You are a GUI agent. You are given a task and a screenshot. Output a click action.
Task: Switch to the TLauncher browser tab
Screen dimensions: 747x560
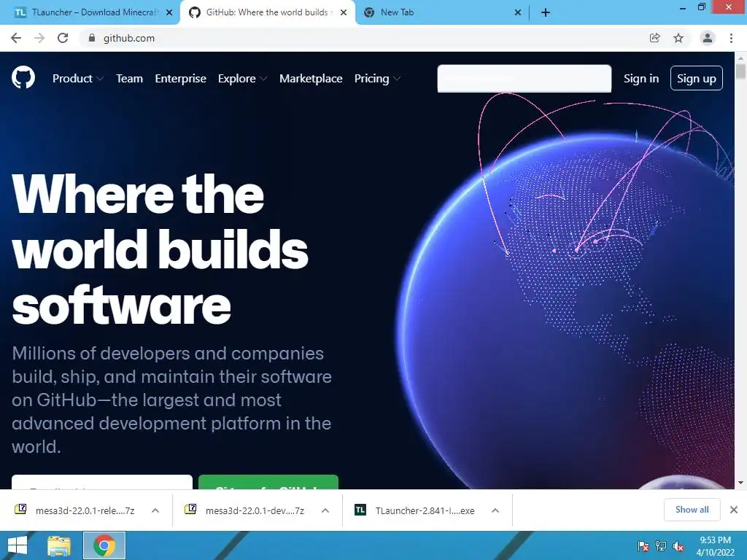click(90, 12)
